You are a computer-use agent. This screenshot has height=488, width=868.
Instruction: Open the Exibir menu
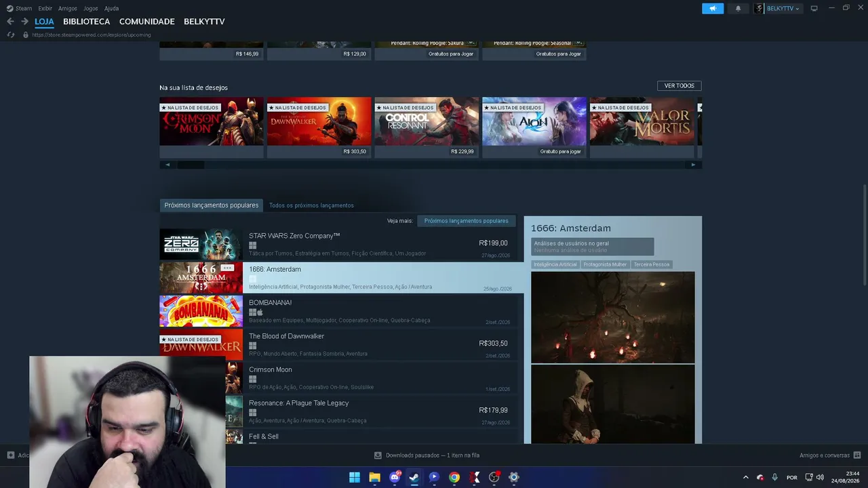[x=45, y=8]
